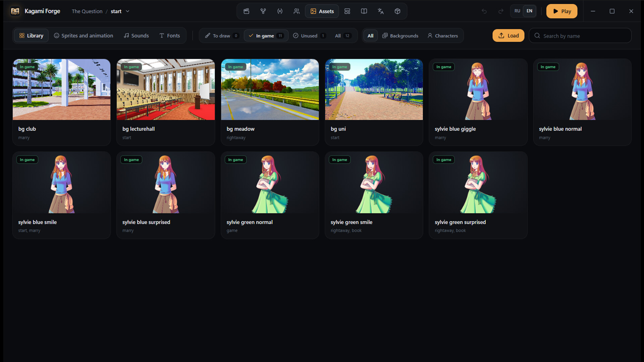Open the bg lecturehall thumbnail
Image resolution: width=644 pixels, height=362 pixels.
coord(166,89)
